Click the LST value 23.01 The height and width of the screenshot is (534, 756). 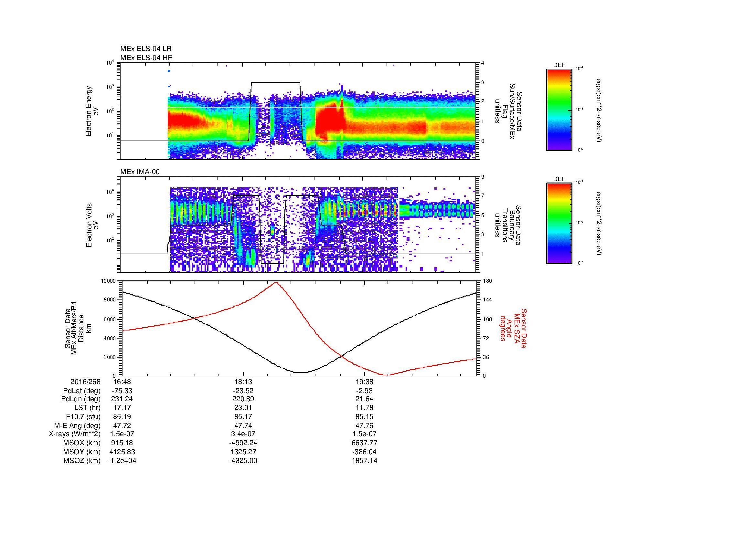click(x=243, y=408)
